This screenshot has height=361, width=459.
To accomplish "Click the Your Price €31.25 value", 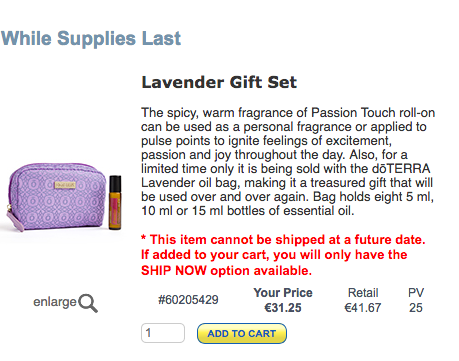I will [x=283, y=308].
